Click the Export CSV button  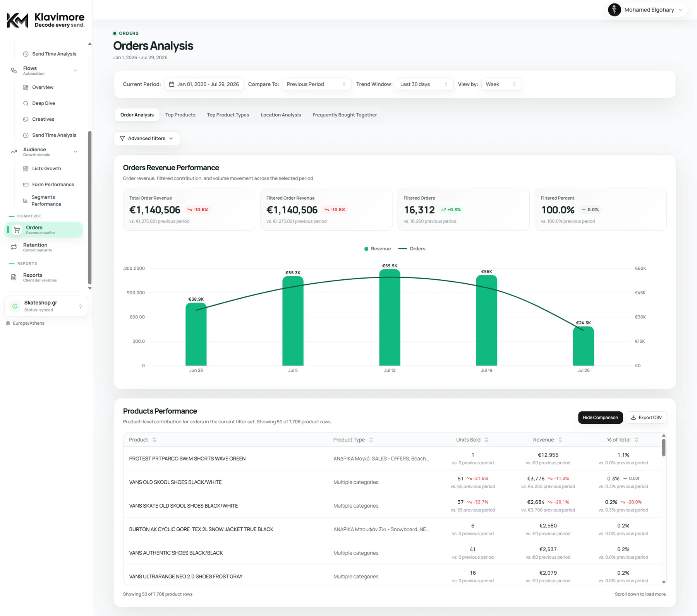(646, 418)
